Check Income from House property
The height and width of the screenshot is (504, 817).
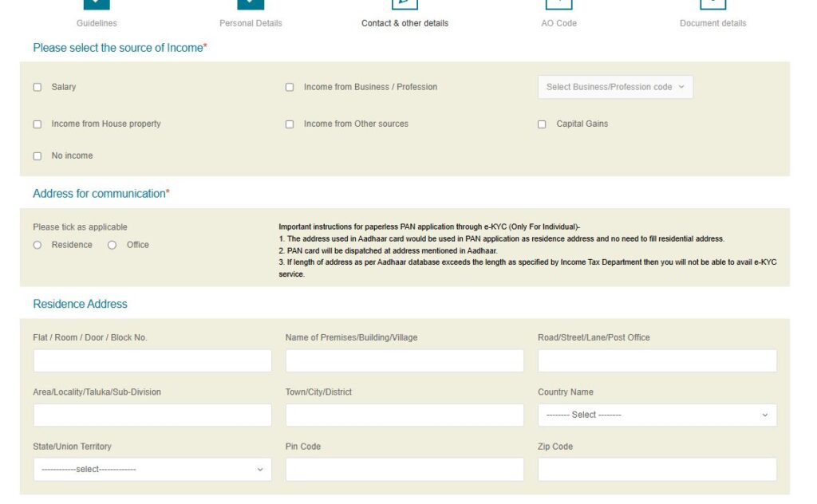[x=37, y=124]
